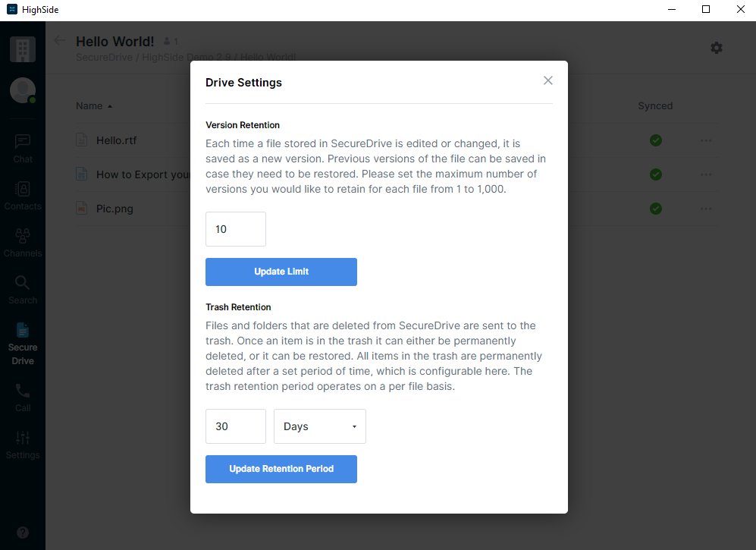Close the Drive Settings dialog
756x550 pixels.
point(547,80)
